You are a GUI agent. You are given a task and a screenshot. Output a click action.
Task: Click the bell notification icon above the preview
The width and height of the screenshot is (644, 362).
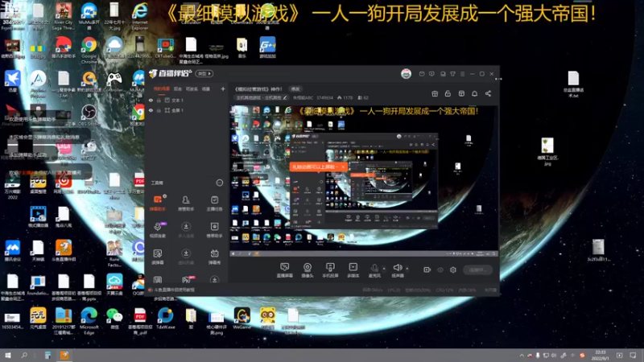point(474,93)
